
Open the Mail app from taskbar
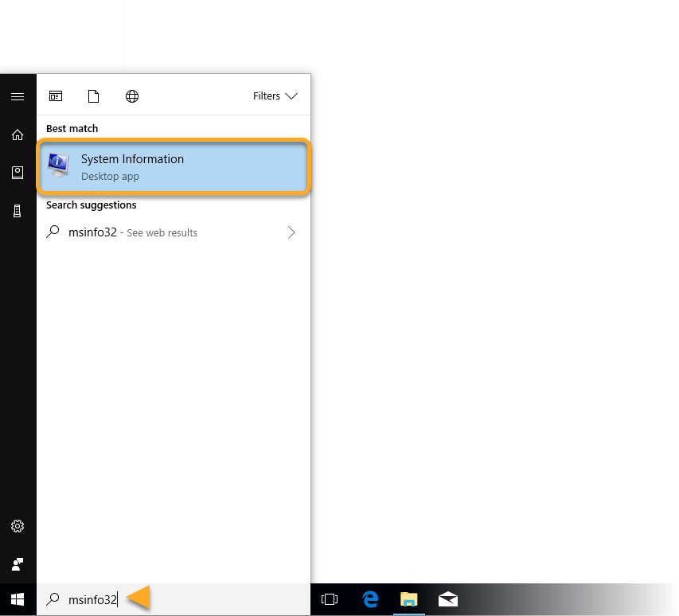coord(448,599)
